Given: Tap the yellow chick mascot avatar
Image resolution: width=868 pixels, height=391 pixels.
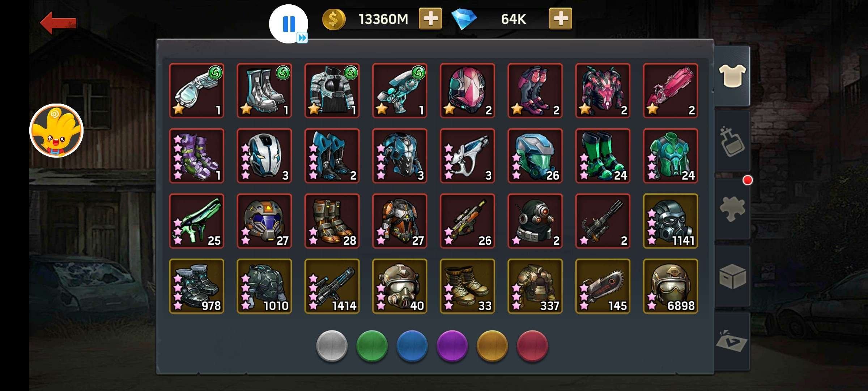Looking at the screenshot, I should tap(56, 131).
